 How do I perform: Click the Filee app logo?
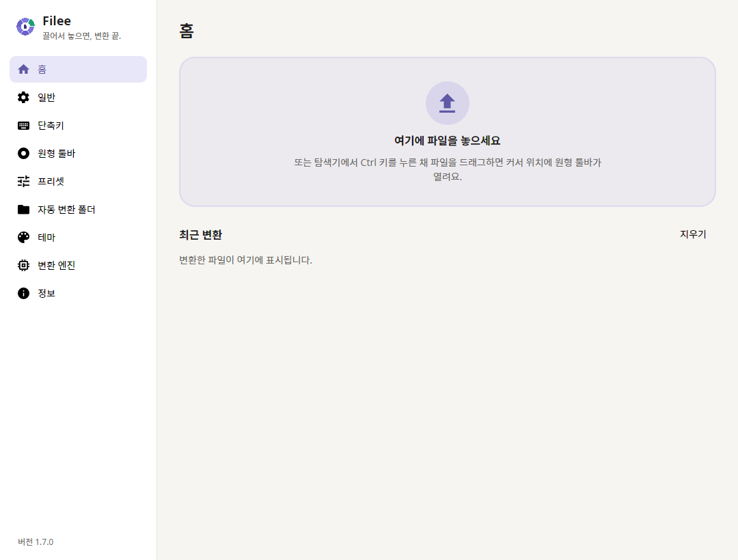tap(25, 27)
